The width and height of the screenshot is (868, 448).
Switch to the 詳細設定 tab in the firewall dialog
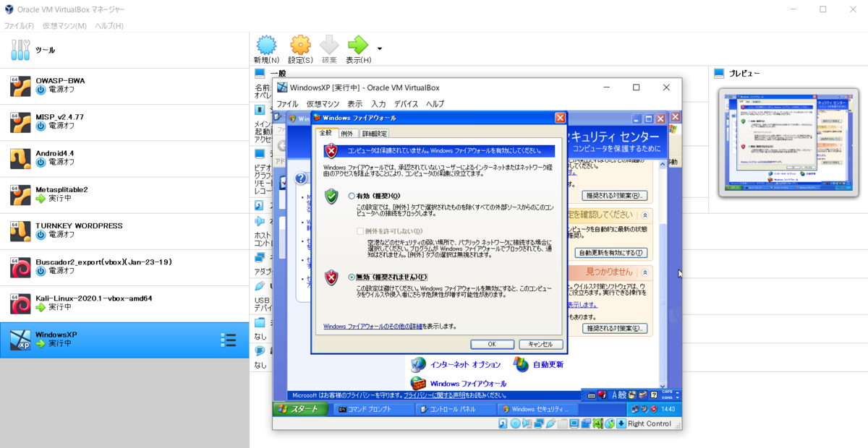pos(374,134)
